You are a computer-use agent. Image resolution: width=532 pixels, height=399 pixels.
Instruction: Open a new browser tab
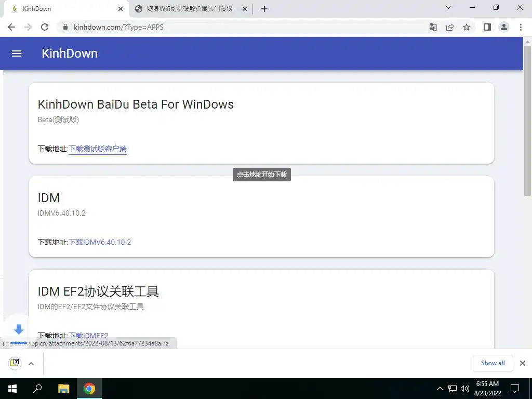pos(264,9)
